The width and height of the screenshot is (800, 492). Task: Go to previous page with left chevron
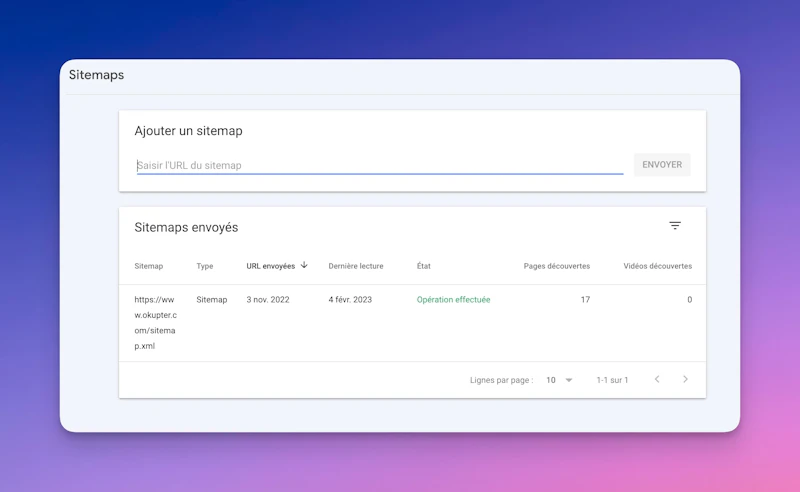(657, 379)
